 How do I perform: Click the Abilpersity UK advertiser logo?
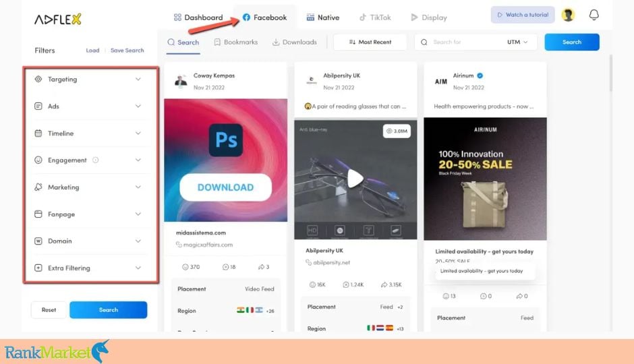pos(311,81)
